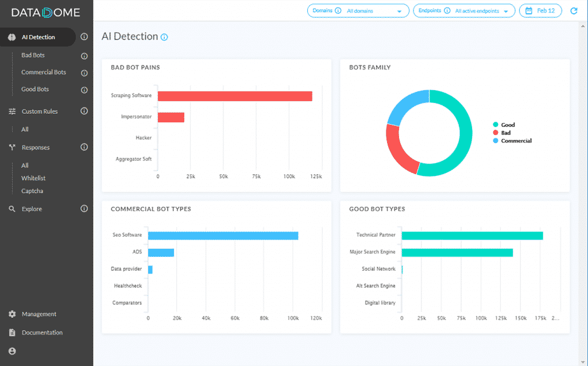Click the calendar icon in the date selector
Screen dimensions: 588x366
528,10
